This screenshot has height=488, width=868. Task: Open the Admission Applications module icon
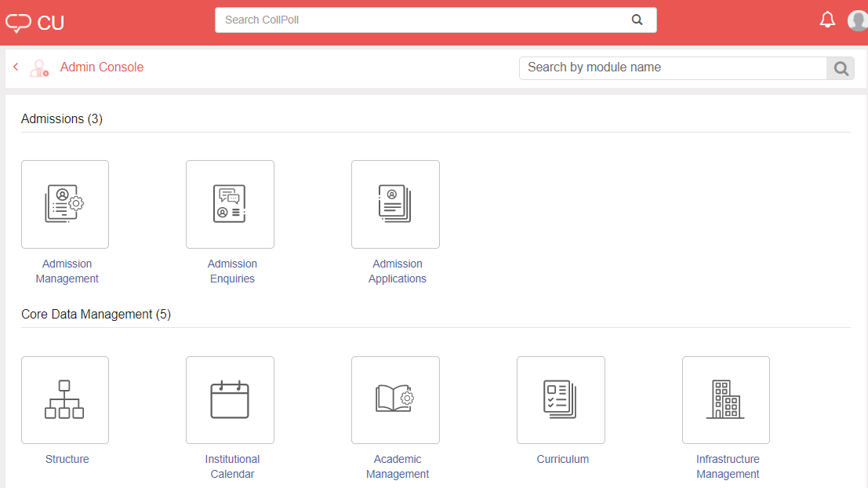tap(395, 205)
